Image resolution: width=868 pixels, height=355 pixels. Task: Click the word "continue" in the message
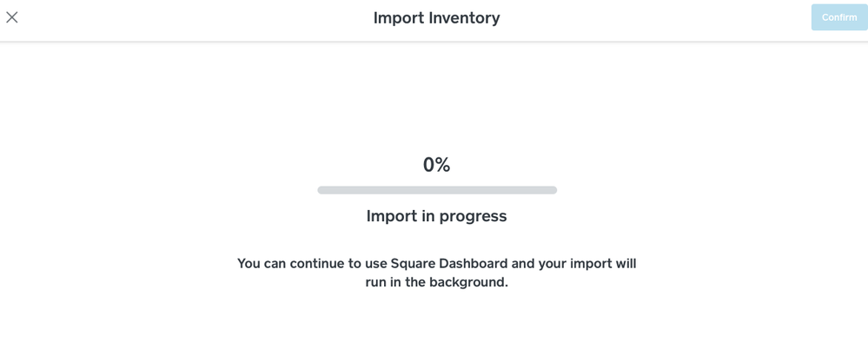(x=316, y=263)
